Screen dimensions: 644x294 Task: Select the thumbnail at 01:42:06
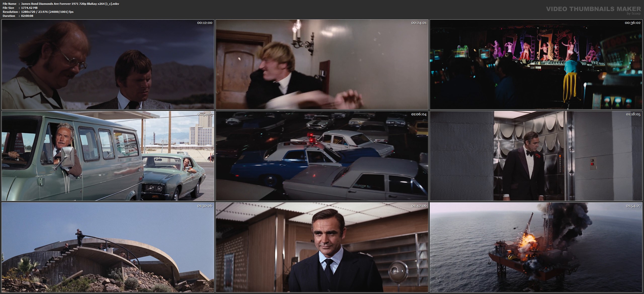point(322,248)
